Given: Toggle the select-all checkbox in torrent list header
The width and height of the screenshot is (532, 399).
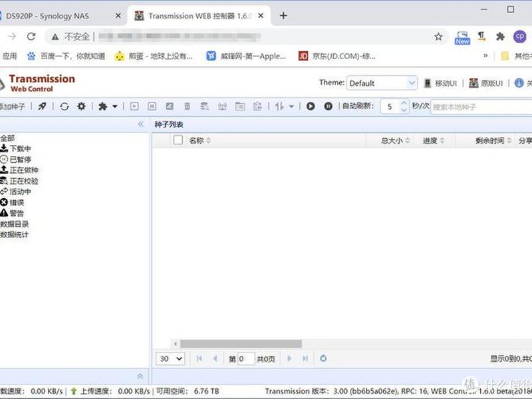Looking at the screenshot, I should (178, 140).
